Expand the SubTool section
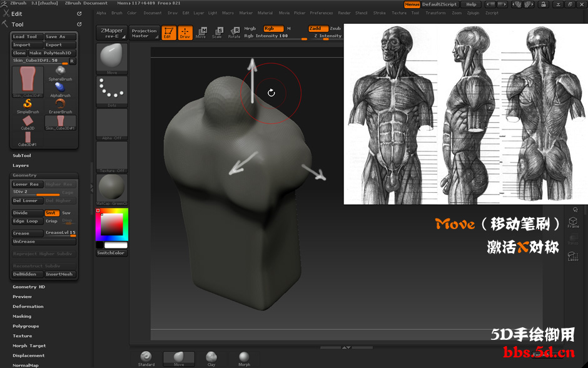The height and width of the screenshot is (368, 588). point(22,155)
